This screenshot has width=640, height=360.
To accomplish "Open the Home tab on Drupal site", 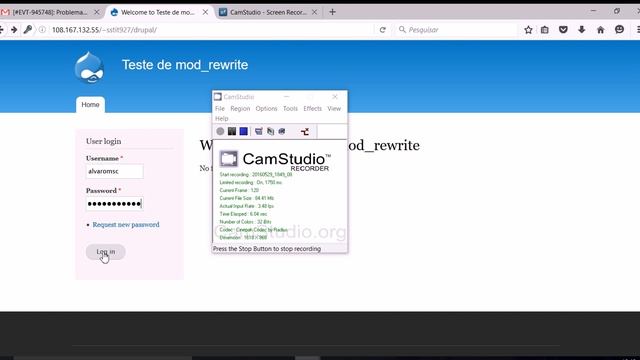I will click(x=90, y=105).
